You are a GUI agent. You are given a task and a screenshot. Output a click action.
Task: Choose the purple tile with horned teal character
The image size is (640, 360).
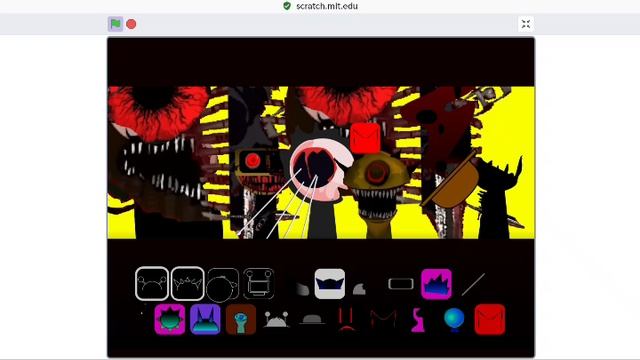click(205, 320)
